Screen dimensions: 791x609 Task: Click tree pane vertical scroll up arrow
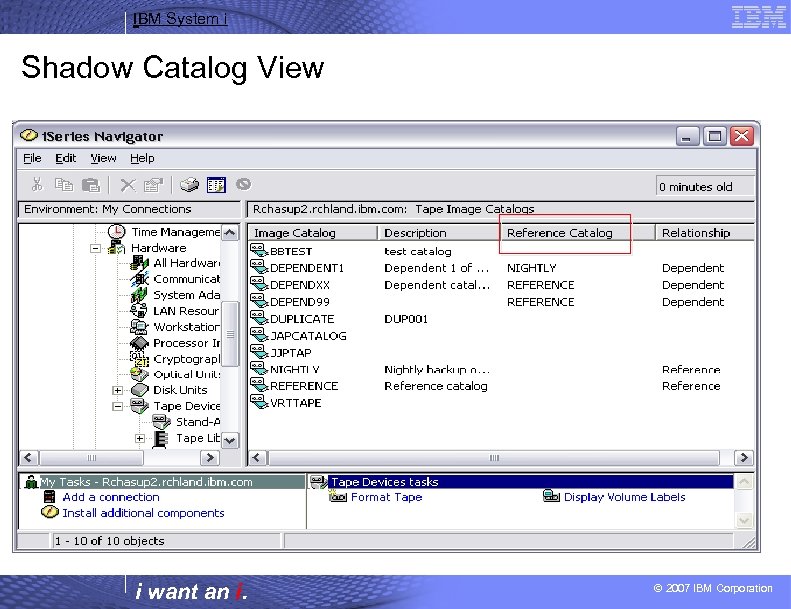click(x=230, y=233)
